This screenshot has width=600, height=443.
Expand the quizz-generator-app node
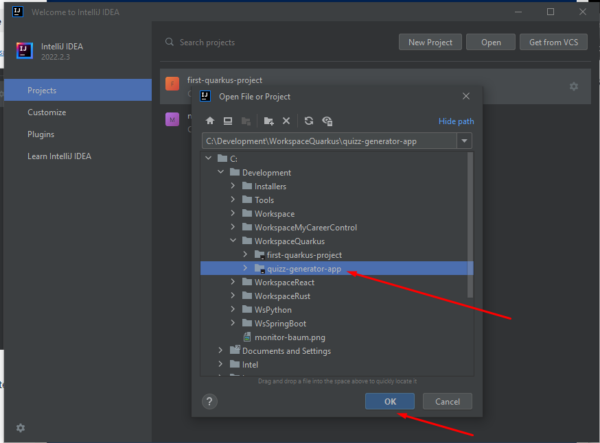[x=245, y=268]
